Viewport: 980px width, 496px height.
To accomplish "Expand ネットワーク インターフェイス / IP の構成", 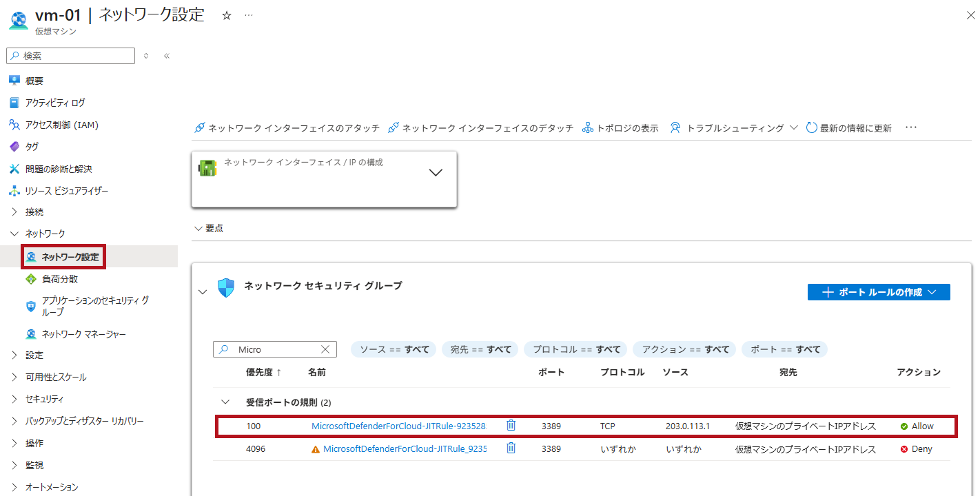I will click(x=436, y=172).
